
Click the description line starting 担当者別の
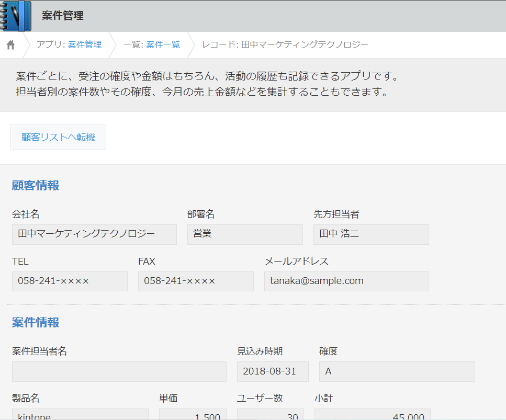203,92
